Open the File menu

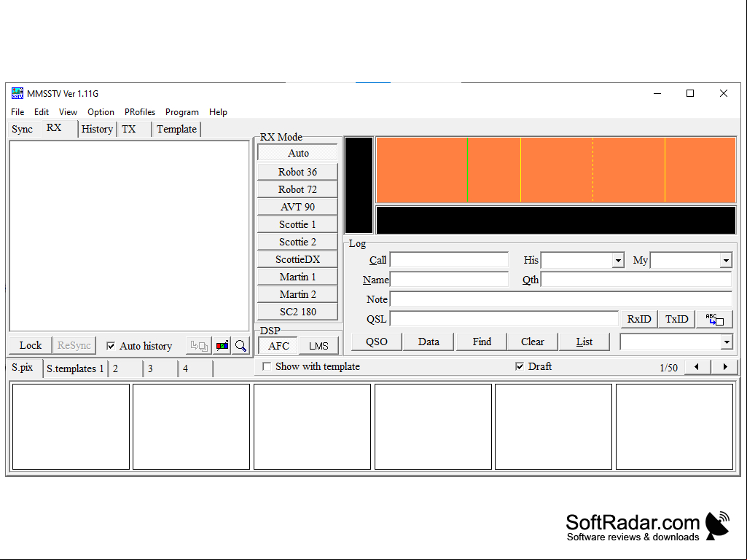coord(17,112)
